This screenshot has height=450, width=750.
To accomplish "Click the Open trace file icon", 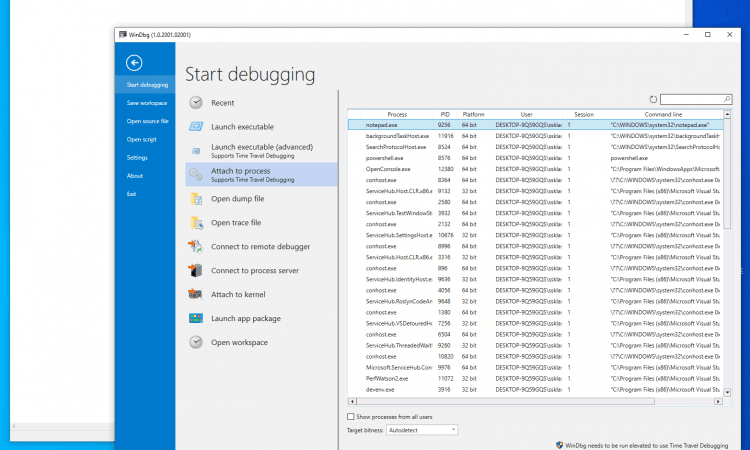I will [x=196, y=222].
